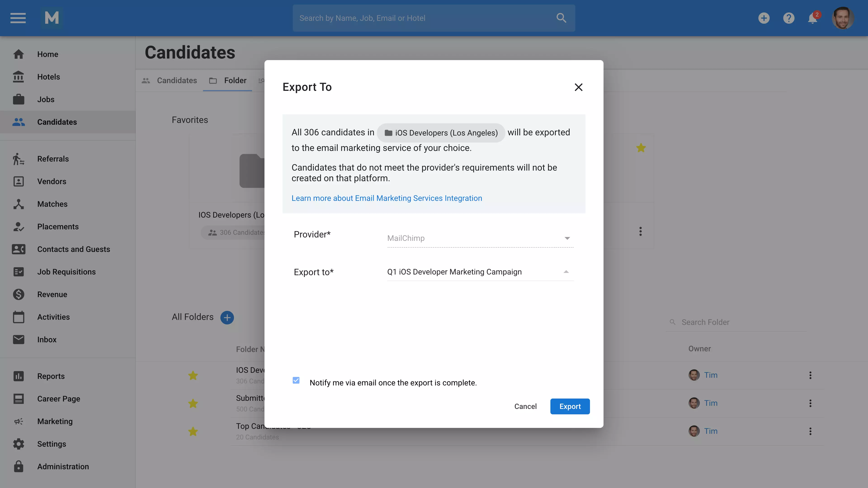The height and width of the screenshot is (488, 868).
Task: Open the hamburger navigation menu
Action: coord(18,18)
